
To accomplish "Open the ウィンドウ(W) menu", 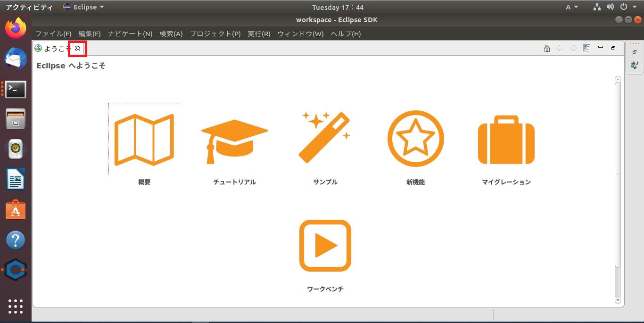I will pos(300,34).
